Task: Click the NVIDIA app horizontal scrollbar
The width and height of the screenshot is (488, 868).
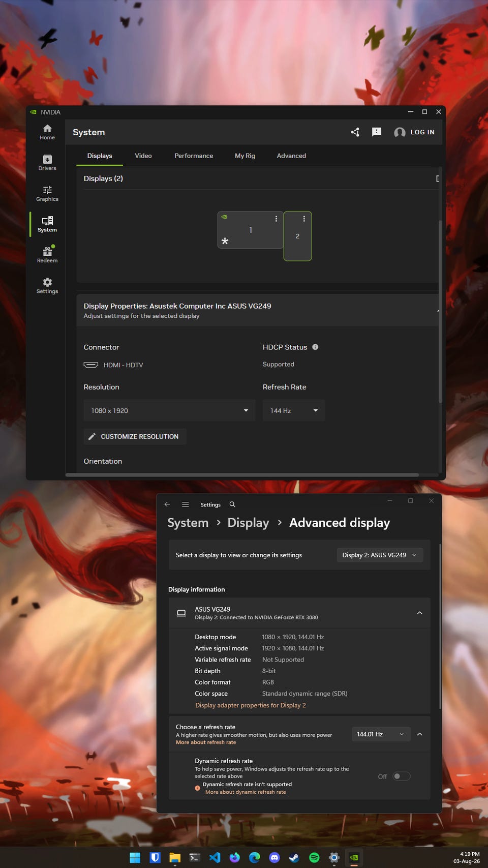Action: click(242, 475)
